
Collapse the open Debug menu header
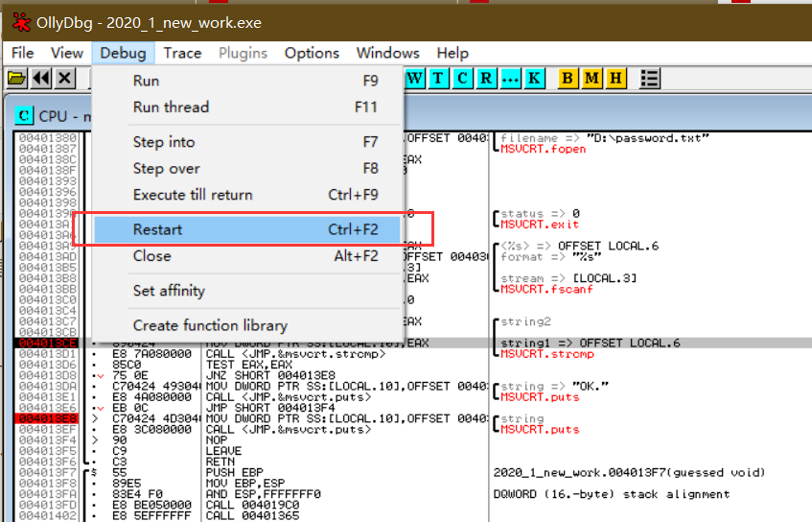(124, 53)
